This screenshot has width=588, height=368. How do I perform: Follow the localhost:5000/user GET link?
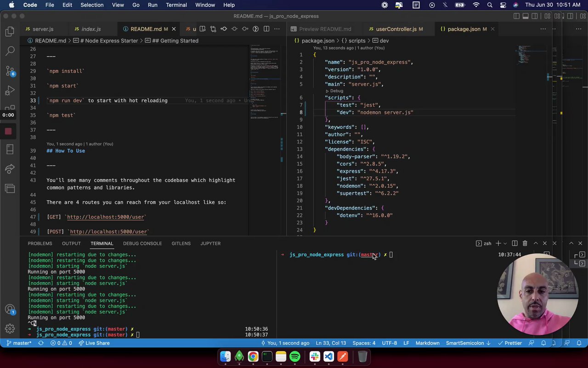pyautogui.click(x=107, y=217)
